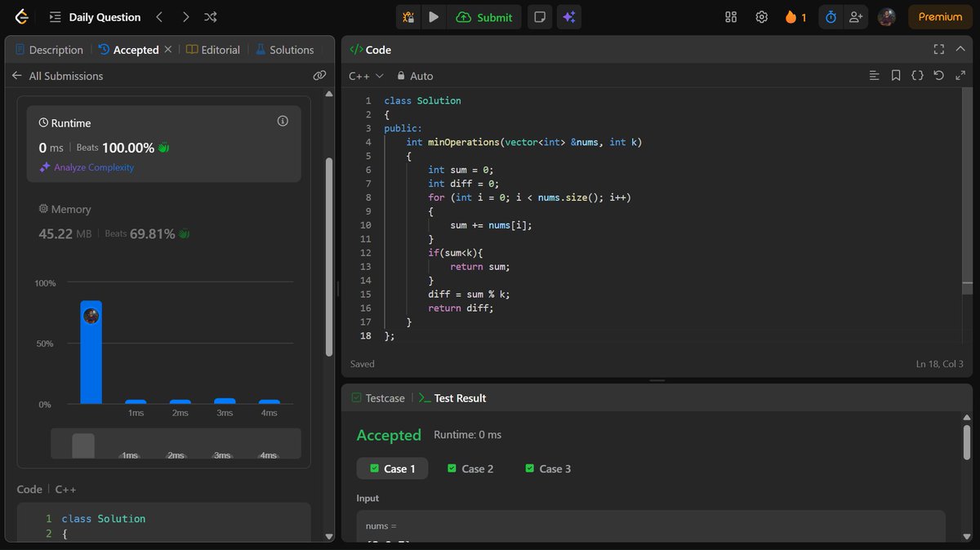Viewport: 980px width, 550px height.
Task: Open the settings gear
Action: point(761,17)
